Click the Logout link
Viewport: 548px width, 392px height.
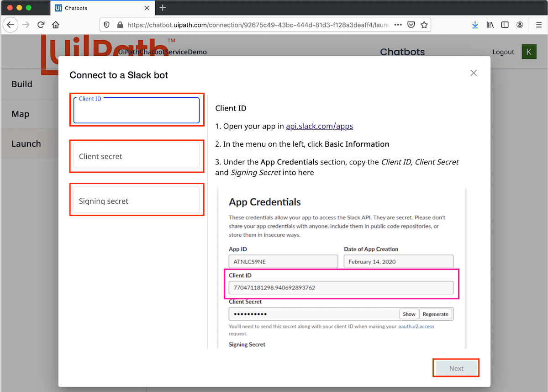(x=503, y=52)
